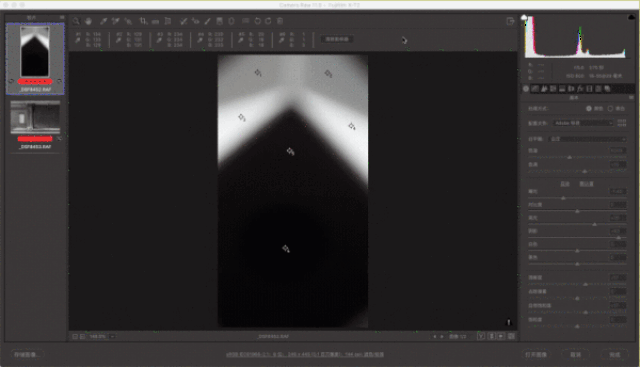Open workflow options link at bottom
640x367 pixels.
pyautogui.click(x=304, y=354)
